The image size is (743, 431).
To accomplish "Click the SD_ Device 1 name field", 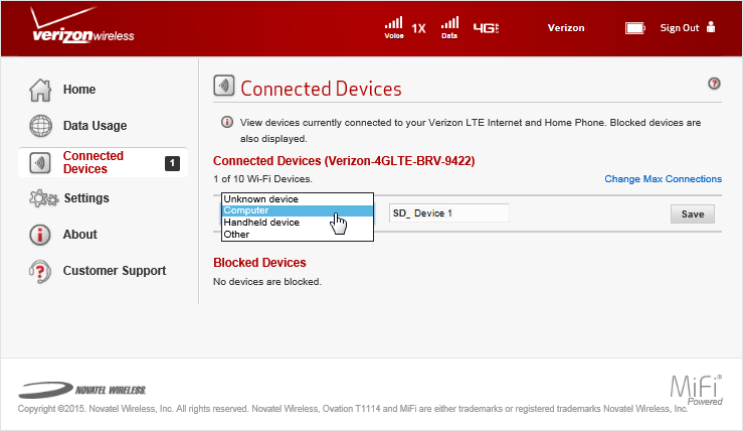I will coord(449,213).
